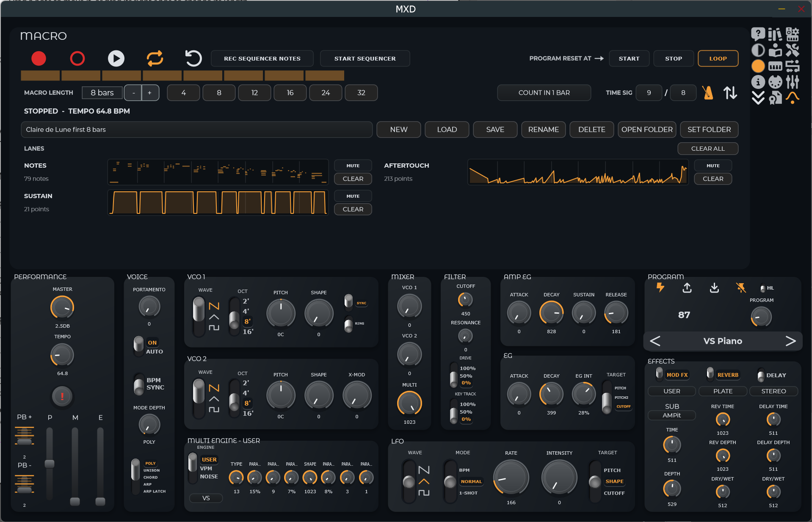Play the macro

point(116,58)
